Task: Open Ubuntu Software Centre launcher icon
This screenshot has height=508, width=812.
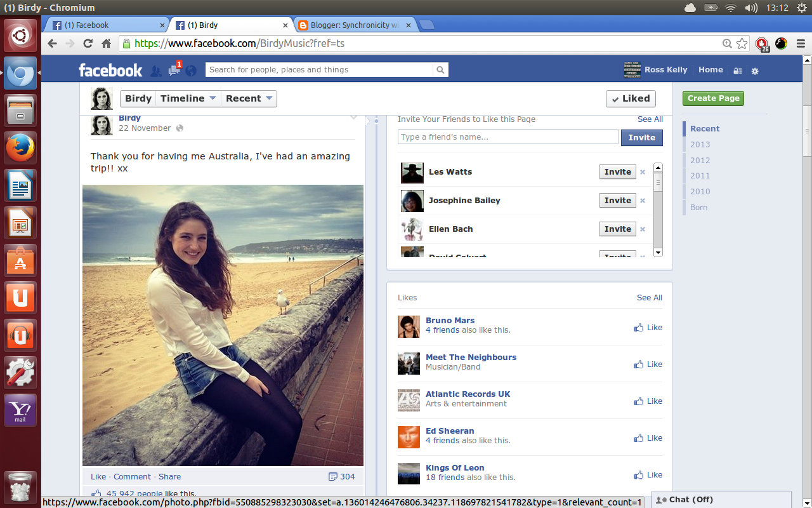Action: click(x=20, y=260)
